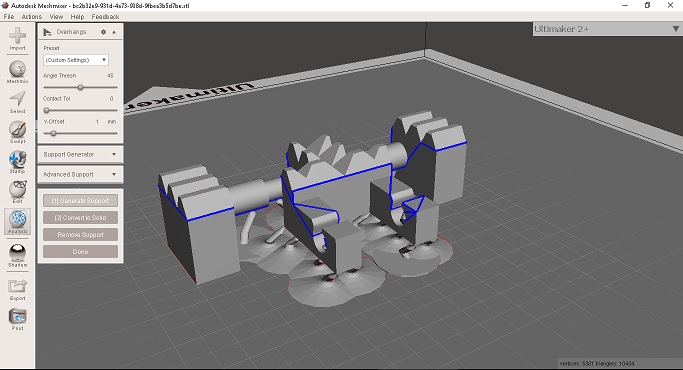Select the Meshmix tool
This screenshot has height=370, width=683.
[x=17, y=72]
